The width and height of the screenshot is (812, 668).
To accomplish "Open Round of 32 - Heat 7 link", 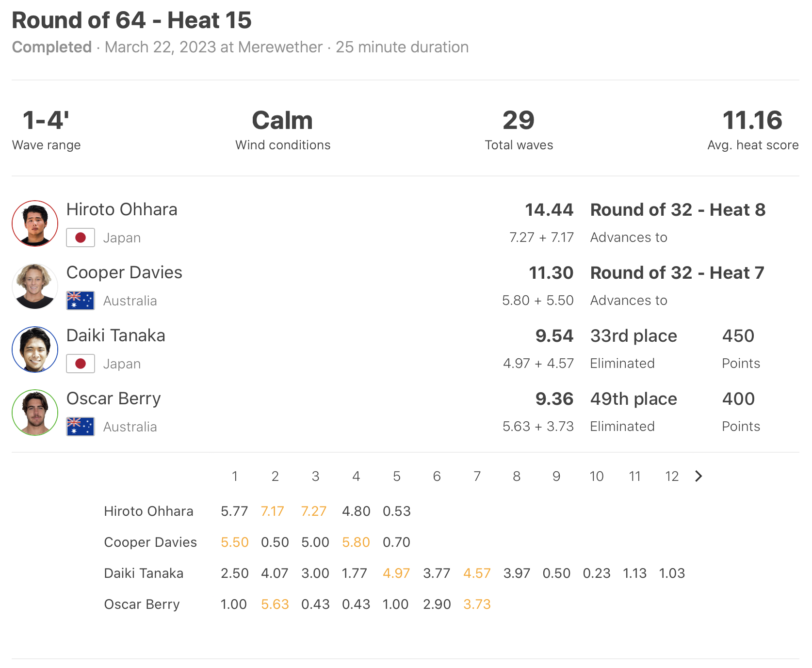I will pos(677,273).
